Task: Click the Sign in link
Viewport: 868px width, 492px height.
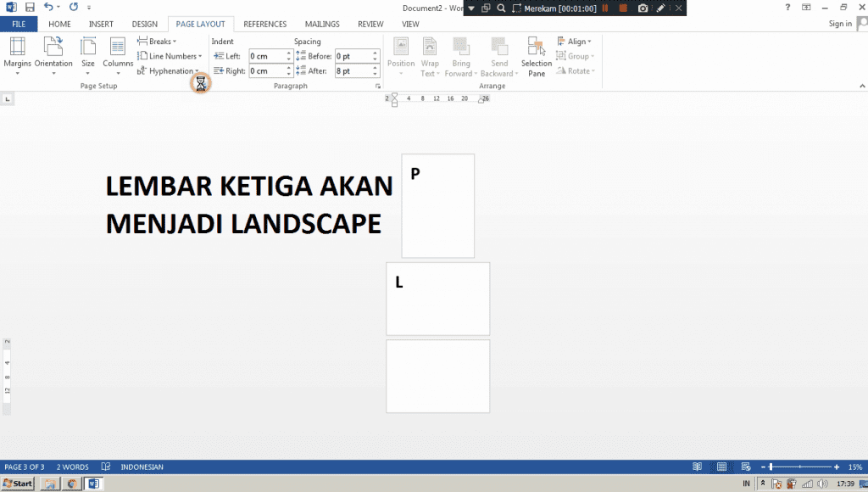Action: tap(840, 24)
